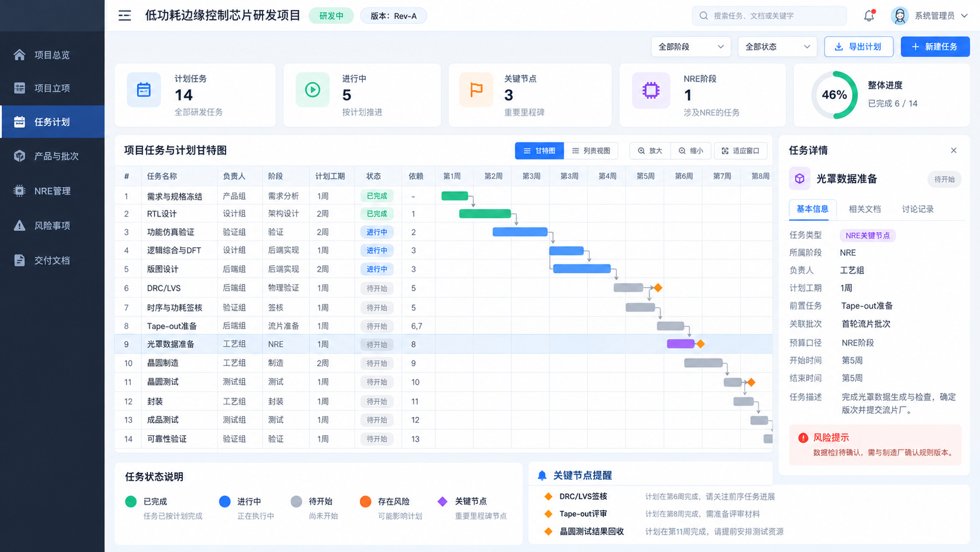The height and width of the screenshot is (552, 980).
Task: Click the bell icon beside 关键节点提醒
Action: click(542, 476)
